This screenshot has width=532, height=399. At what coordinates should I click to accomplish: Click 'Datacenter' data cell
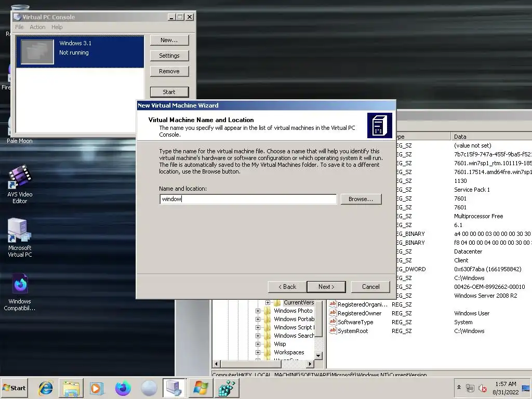(468, 251)
